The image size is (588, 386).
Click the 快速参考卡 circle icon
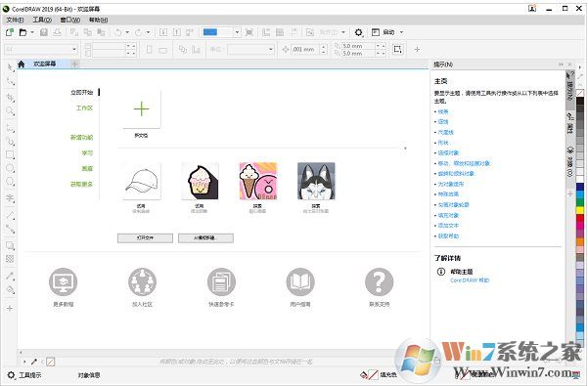221,281
